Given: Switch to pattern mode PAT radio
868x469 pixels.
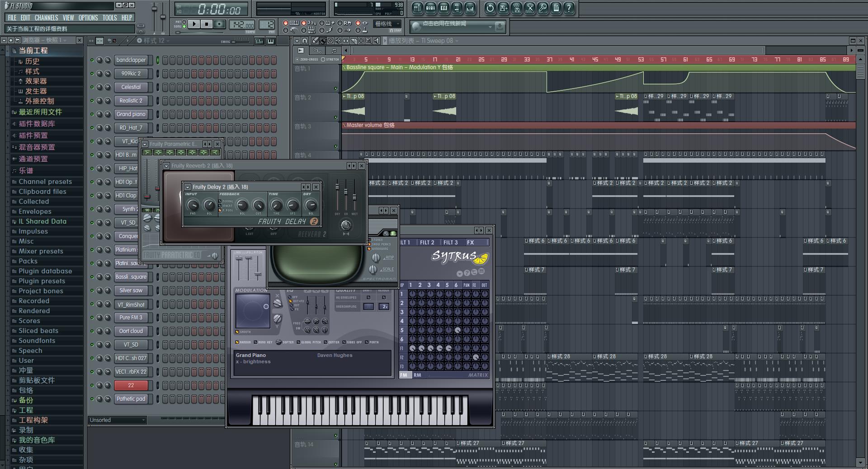Looking at the screenshot, I should (184, 22).
